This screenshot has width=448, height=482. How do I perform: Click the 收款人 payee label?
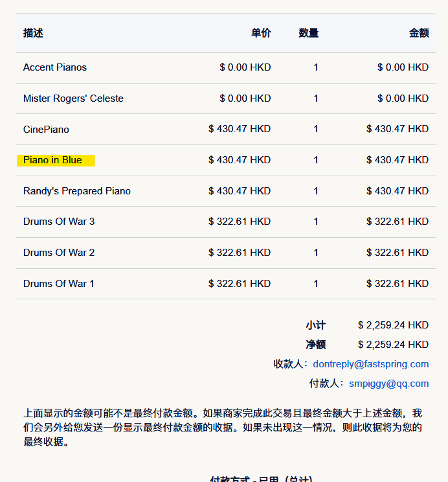coord(291,364)
